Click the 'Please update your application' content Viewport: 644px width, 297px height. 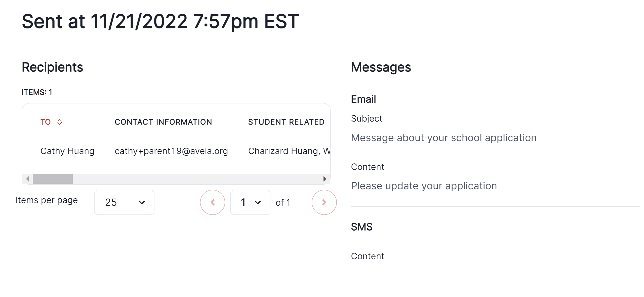pos(424,186)
